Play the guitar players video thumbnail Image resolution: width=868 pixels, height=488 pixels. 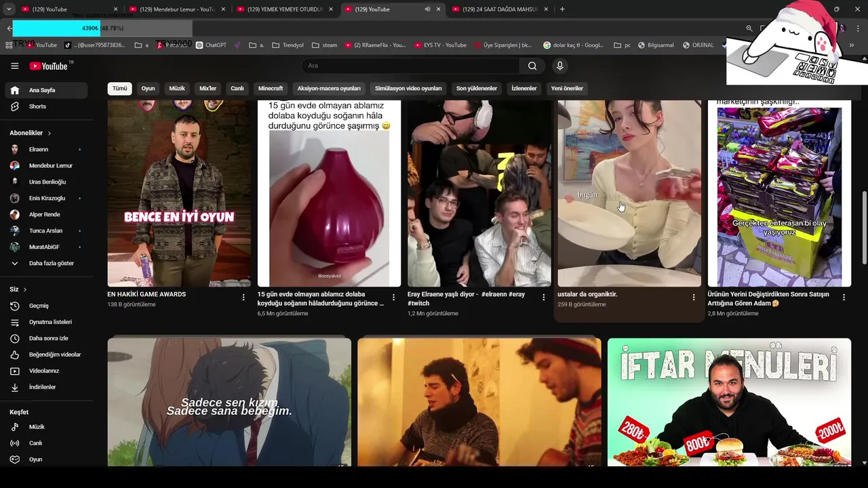click(x=479, y=402)
